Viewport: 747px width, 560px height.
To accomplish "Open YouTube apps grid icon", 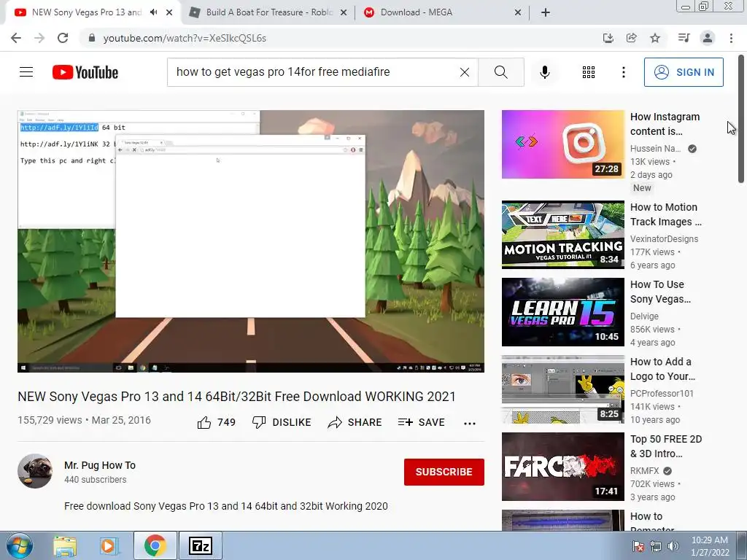I will (x=589, y=72).
